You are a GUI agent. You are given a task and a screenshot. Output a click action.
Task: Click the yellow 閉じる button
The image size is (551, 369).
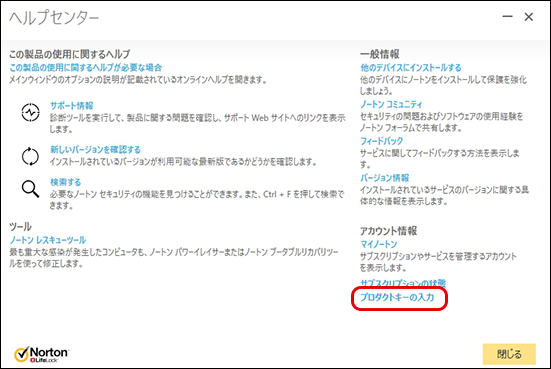509,354
